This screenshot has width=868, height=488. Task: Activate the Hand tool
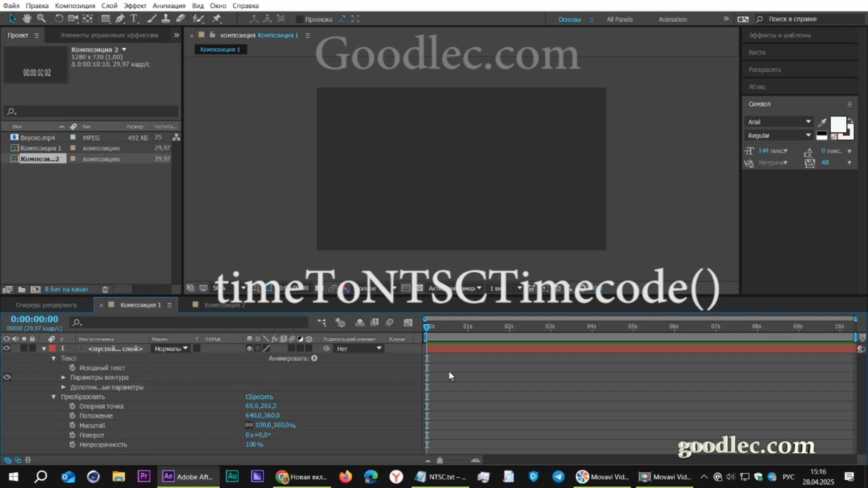point(27,18)
